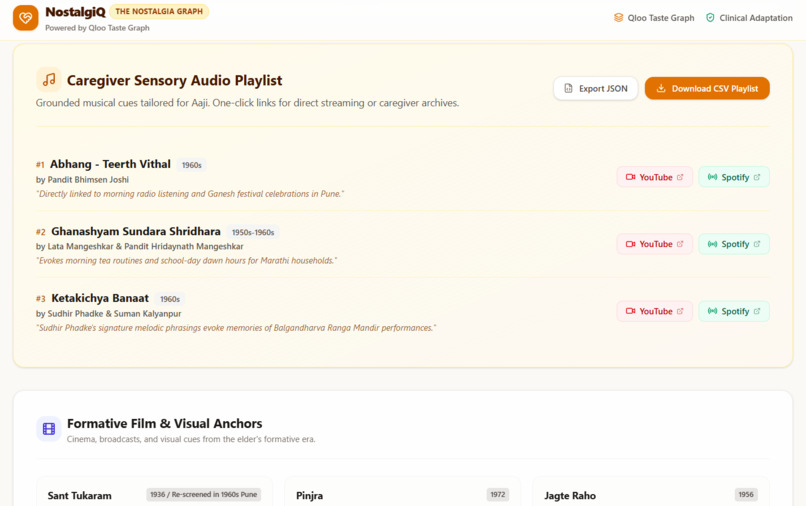Viewport: 806px width, 506px height.
Task: Click the 1972 year tag on Pinjra
Action: click(498, 495)
